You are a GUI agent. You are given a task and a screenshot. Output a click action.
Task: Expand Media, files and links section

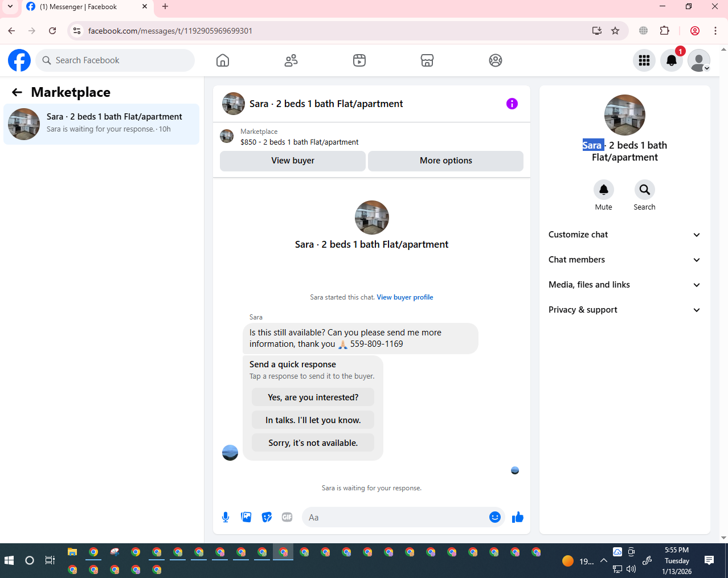point(625,285)
